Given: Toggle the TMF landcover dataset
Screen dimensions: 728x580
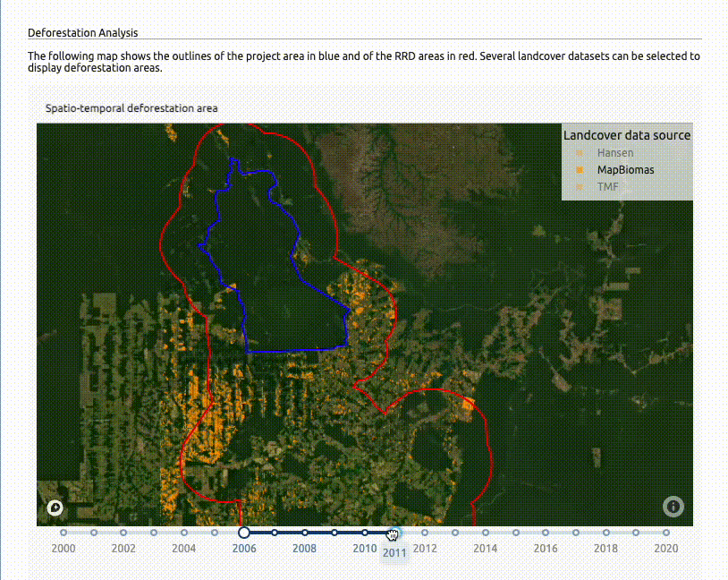Looking at the screenshot, I should coord(607,186).
